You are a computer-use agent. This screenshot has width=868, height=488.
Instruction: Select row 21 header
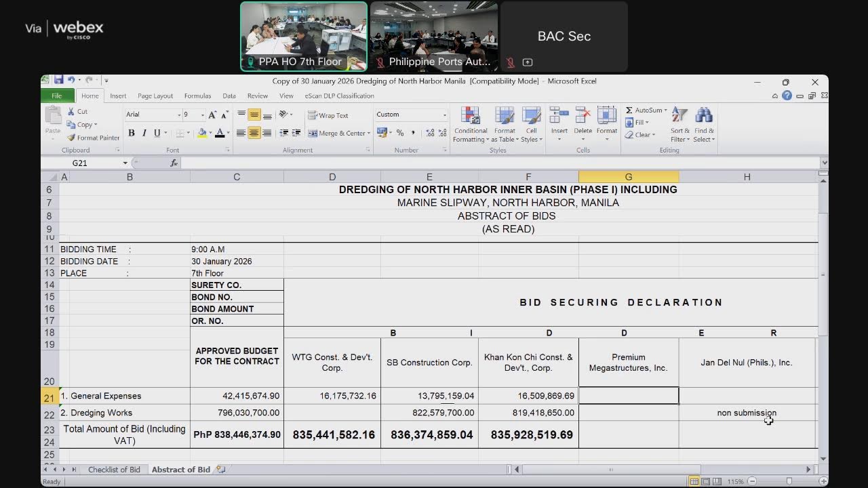click(50, 396)
